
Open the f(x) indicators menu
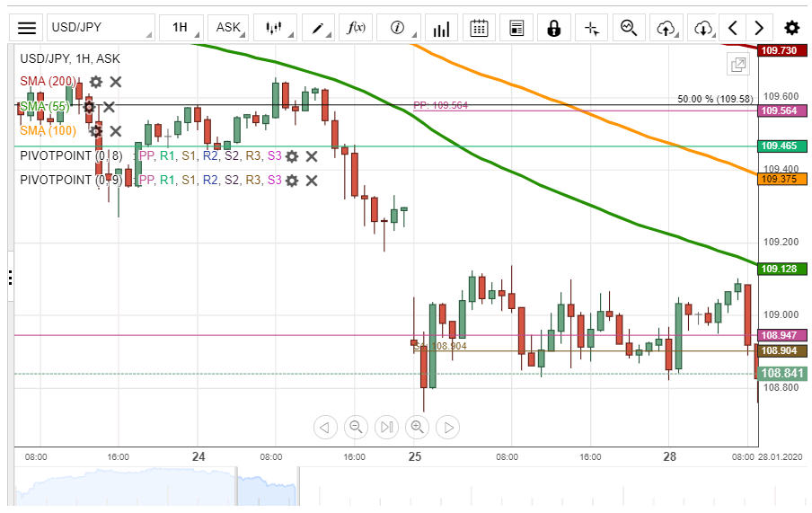tap(357, 28)
